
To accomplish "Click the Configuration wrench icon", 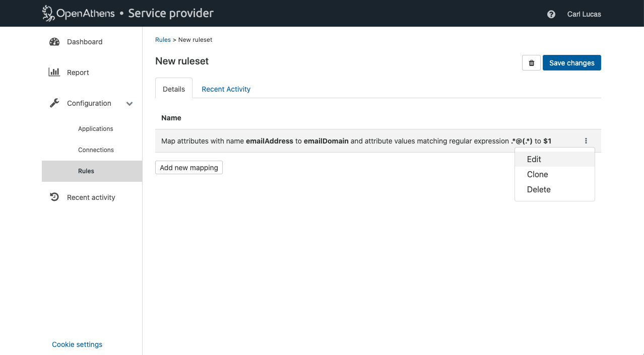I will 54,103.
